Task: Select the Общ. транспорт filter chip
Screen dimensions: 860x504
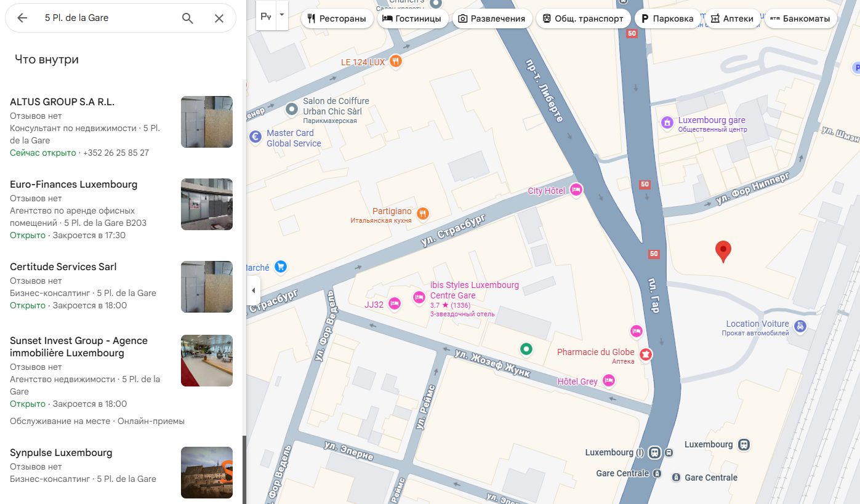Action: pyautogui.click(x=584, y=18)
